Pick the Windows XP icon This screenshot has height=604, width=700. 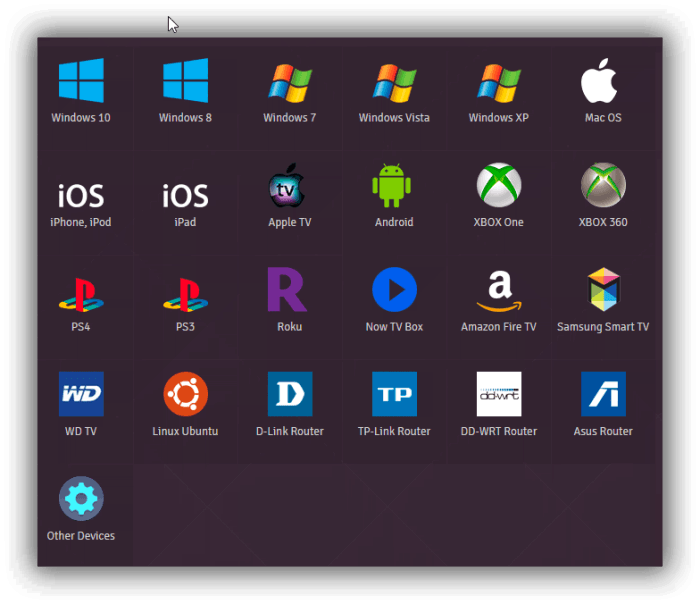(498, 81)
